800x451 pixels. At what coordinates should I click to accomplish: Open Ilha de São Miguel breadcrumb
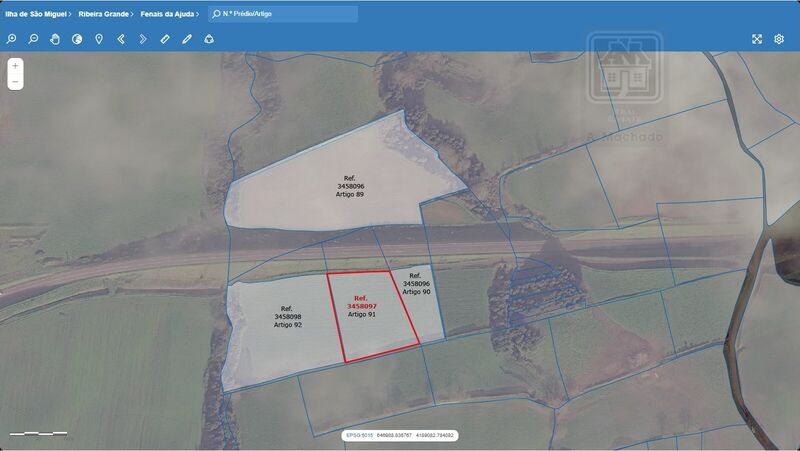pyautogui.click(x=36, y=14)
